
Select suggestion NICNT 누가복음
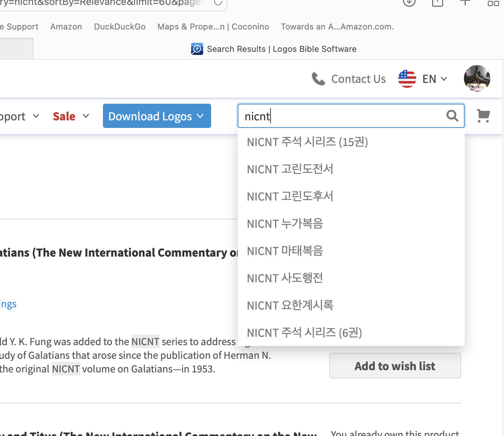(351, 224)
